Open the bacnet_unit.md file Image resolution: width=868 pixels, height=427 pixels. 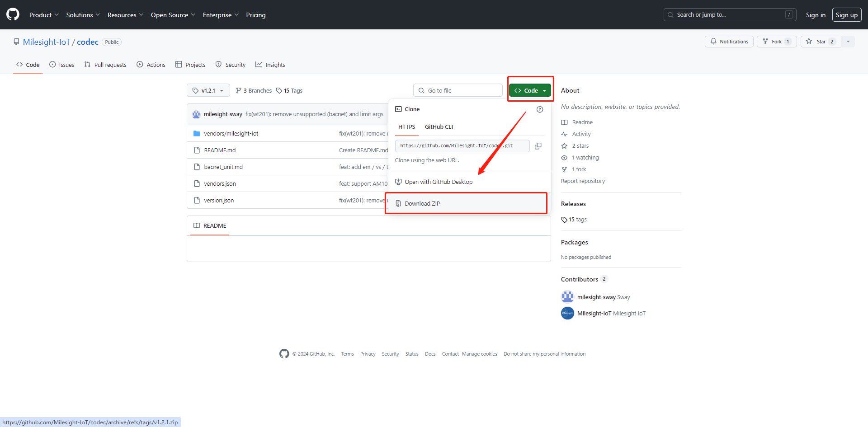click(x=223, y=167)
